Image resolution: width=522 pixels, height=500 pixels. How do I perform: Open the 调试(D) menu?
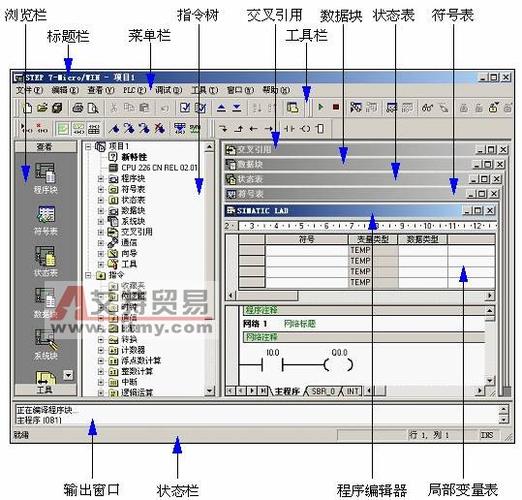point(168,90)
